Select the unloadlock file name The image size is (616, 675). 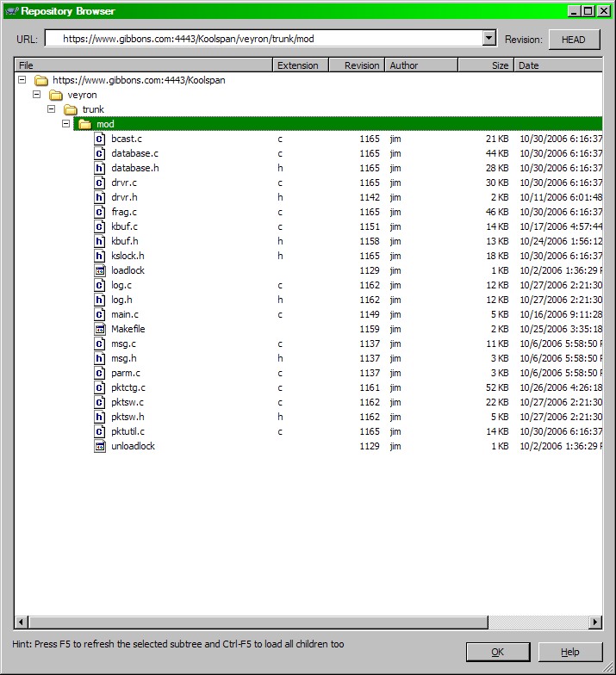pyautogui.click(x=133, y=446)
